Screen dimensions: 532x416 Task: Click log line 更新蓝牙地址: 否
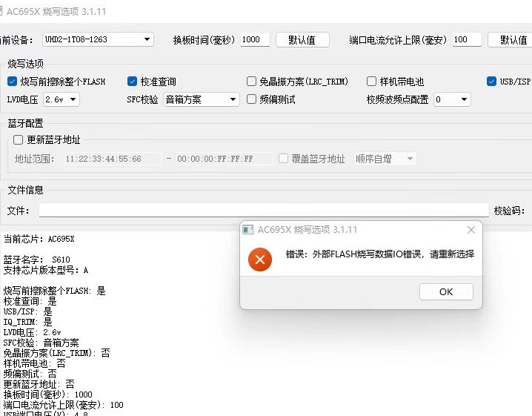39,384
